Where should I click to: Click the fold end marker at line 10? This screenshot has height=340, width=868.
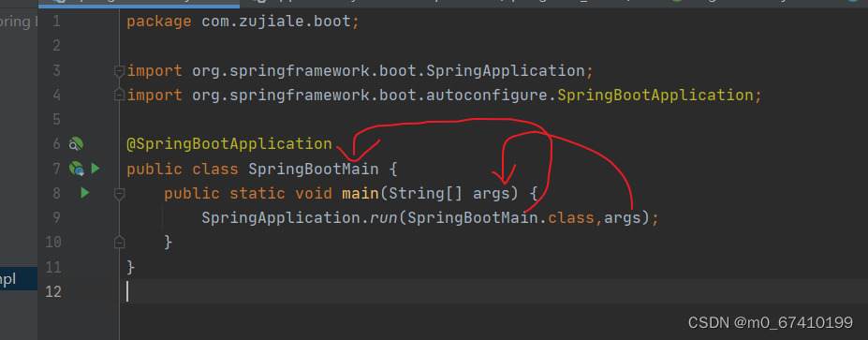119,242
